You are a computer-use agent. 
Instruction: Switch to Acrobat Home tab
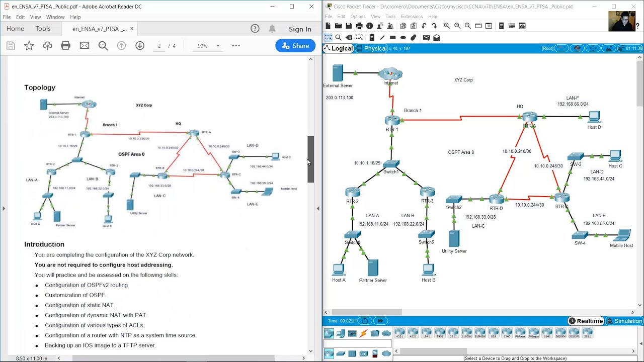[15, 29]
